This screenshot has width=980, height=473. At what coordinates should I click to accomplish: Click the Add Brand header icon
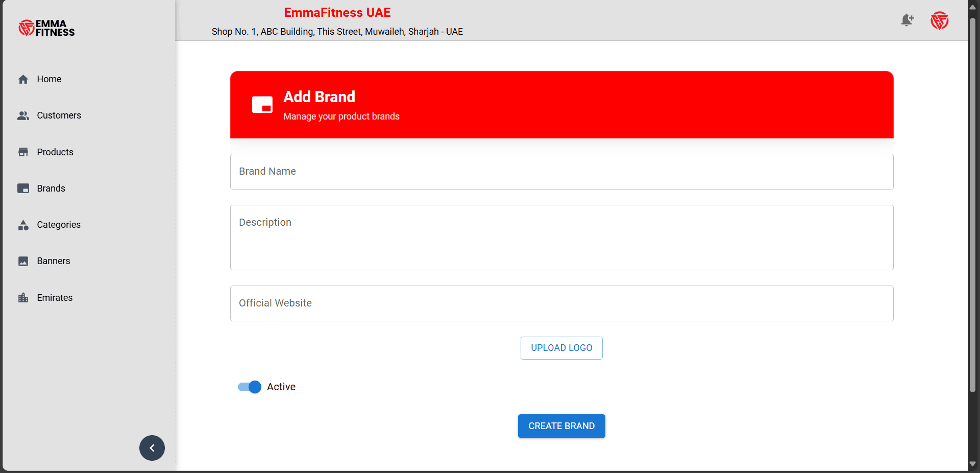262,105
